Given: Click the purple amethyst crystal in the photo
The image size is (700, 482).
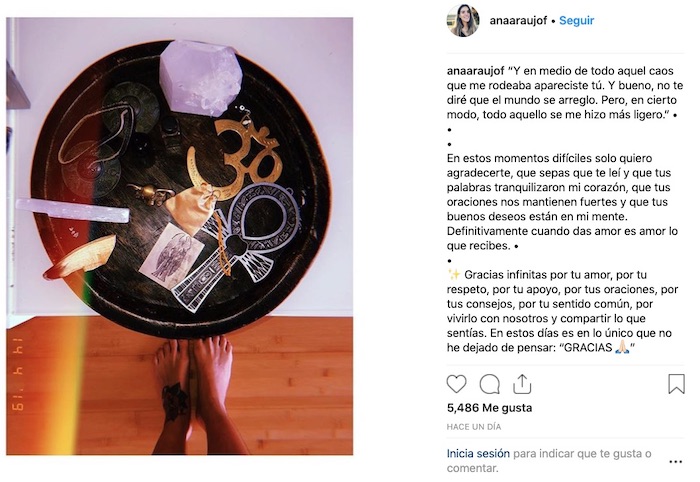Looking at the screenshot, I should pyautogui.click(x=201, y=77).
